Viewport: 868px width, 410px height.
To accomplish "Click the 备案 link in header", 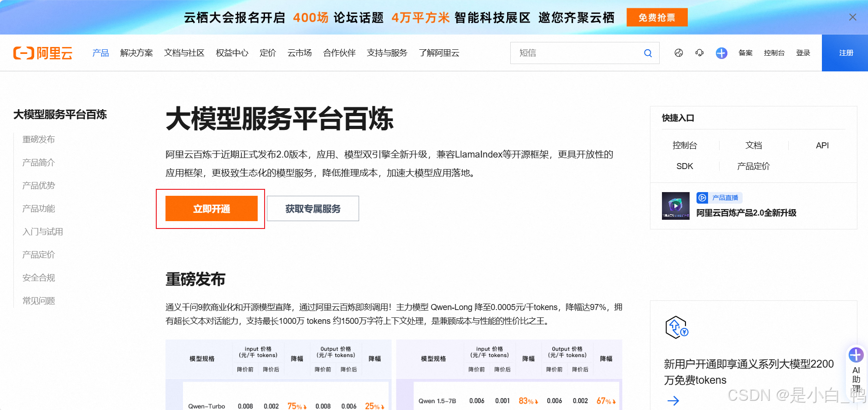I will pos(745,53).
